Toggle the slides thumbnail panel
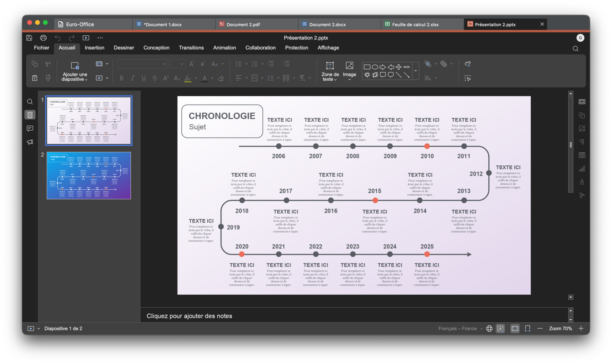This screenshot has width=612, height=364. coord(30,115)
